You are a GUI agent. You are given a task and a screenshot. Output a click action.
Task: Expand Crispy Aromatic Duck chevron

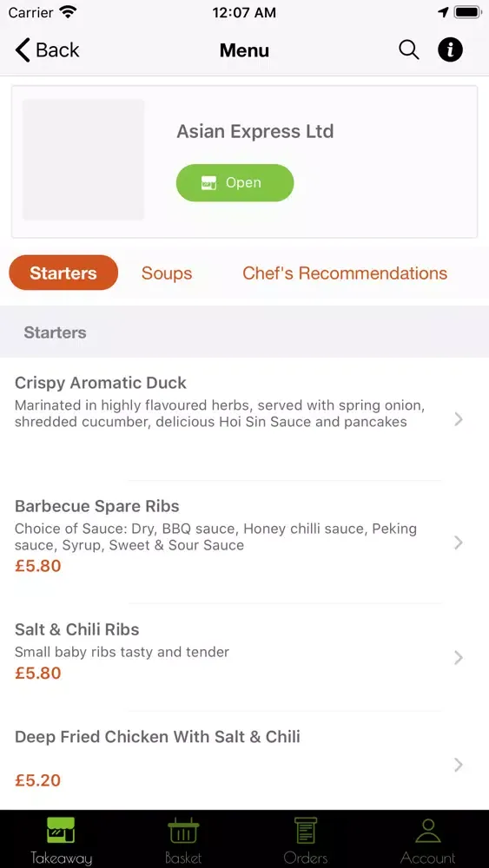point(458,419)
